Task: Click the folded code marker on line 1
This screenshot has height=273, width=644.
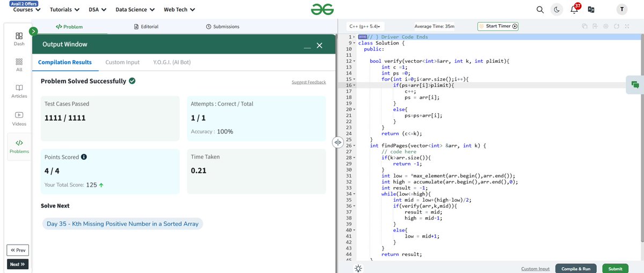Action: click(x=362, y=37)
